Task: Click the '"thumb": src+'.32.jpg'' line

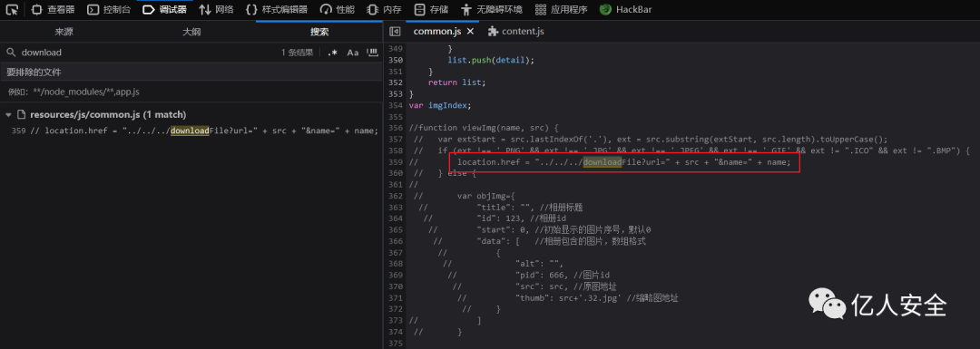Action: 567,298
